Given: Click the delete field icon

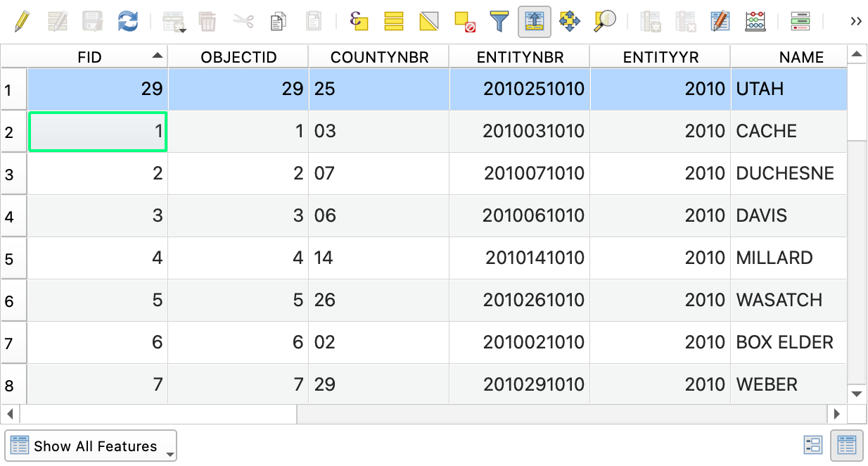Looking at the screenshot, I should 686,21.
